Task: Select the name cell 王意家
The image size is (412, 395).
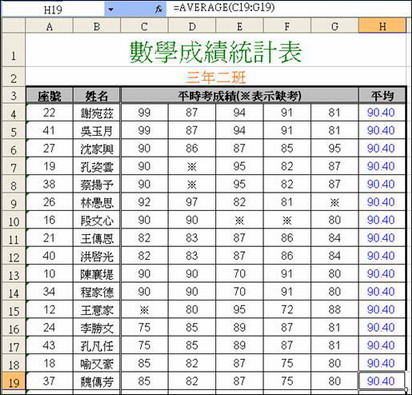Action: pos(97,310)
